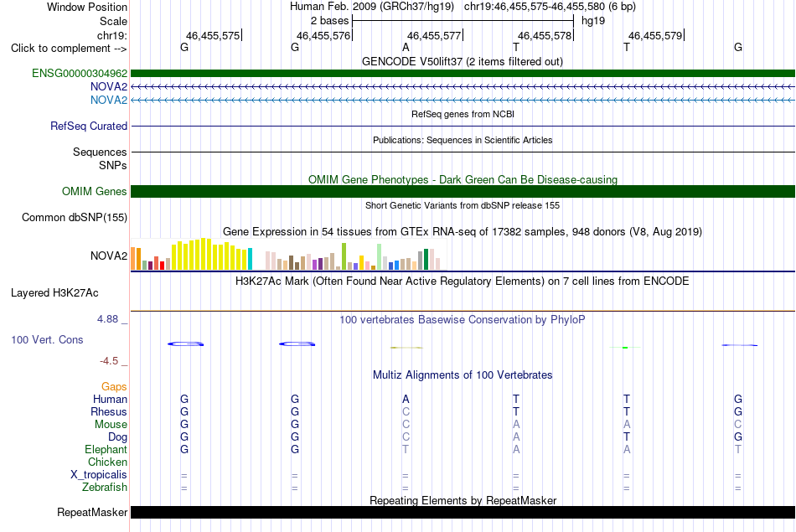Image resolution: width=796 pixels, height=532 pixels.
Task: Click the ENSG00000304962 gene track label
Action: click(x=80, y=74)
